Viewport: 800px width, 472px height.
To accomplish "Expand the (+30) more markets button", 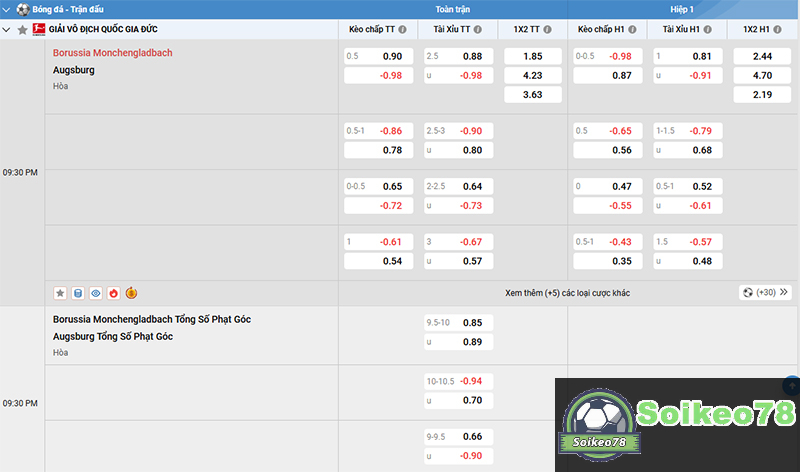I will 766,293.
